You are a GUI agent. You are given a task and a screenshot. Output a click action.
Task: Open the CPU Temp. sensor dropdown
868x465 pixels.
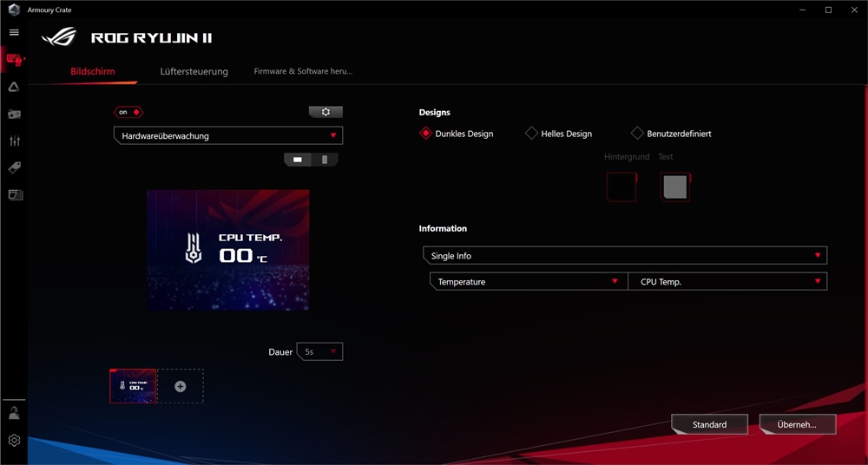click(727, 281)
